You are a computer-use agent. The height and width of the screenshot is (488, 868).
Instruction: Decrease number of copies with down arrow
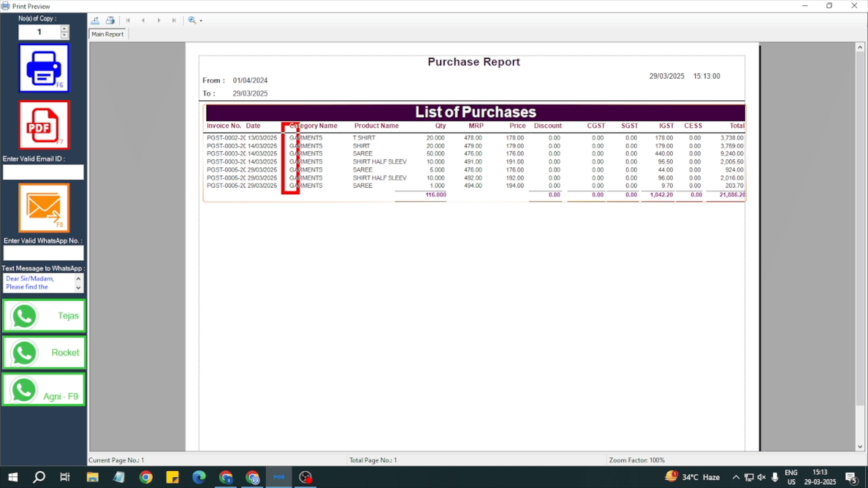pos(65,35)
